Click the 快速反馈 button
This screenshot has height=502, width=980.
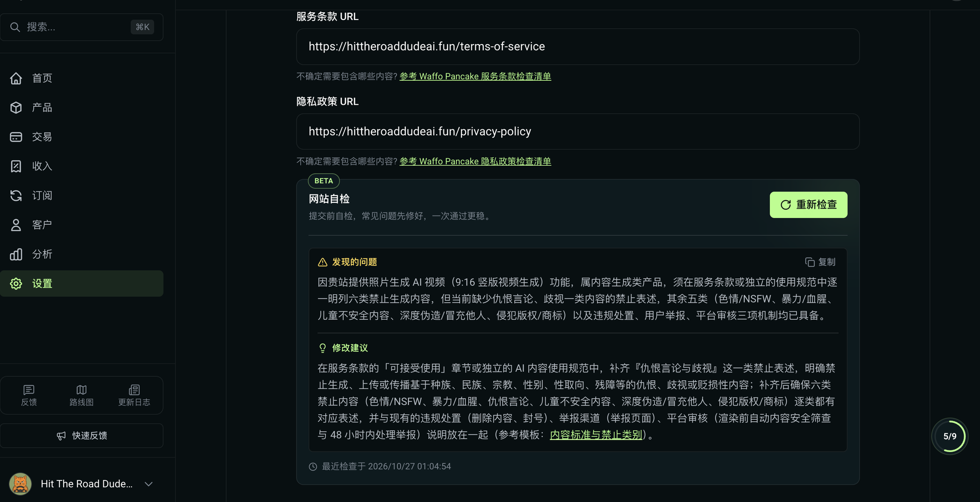click(x=82, y=435)
